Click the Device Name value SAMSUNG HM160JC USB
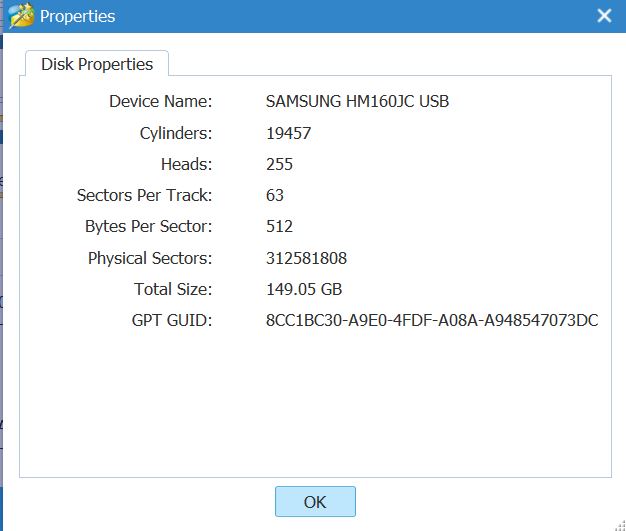This screenshot has width=626, height=531. pyautogui.click(x=357, y=101)
